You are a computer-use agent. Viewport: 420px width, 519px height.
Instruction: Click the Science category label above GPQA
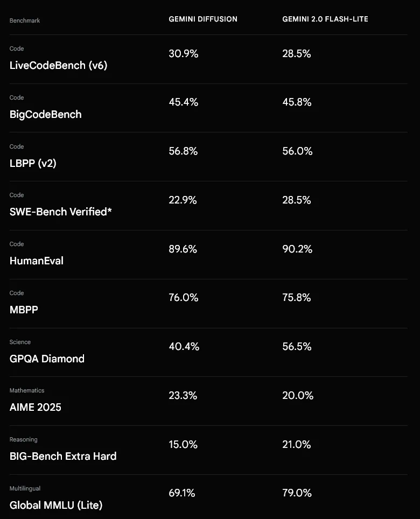[x=20, y=342]
